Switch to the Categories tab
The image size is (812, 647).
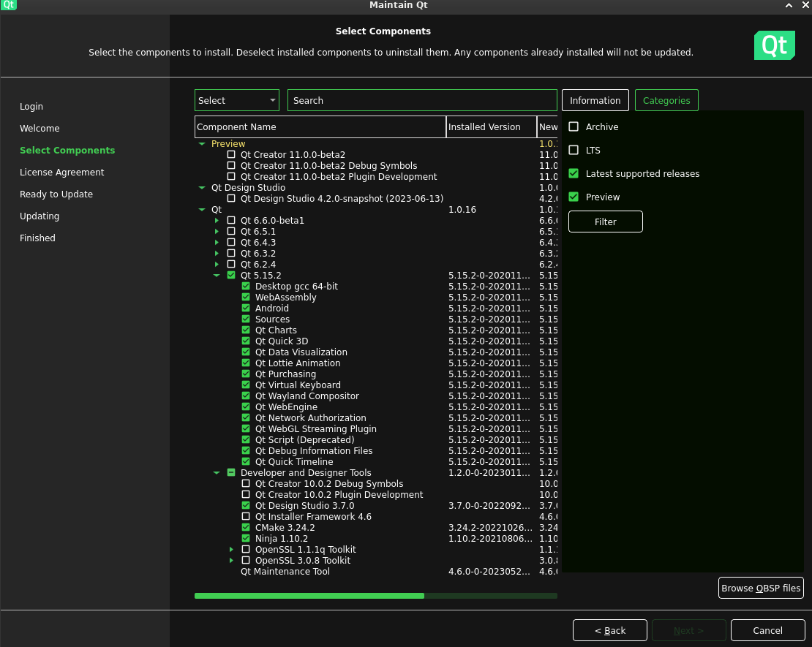click(666, 100)
